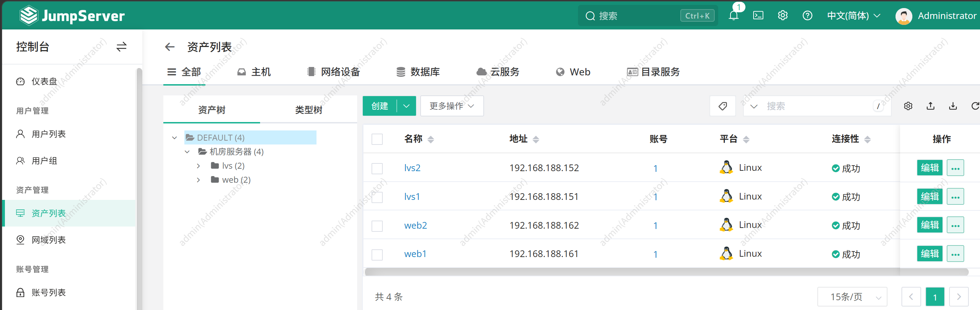Click the global search magnifier icon
The width and height of the screenshot is (980, 310).
pos(590,16)
